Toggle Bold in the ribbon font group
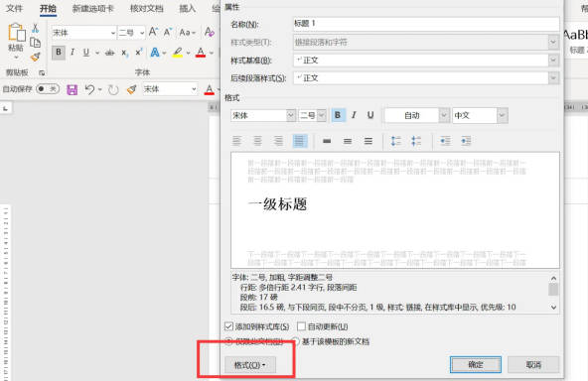This screenshot has height=381, width=588. 59,52
